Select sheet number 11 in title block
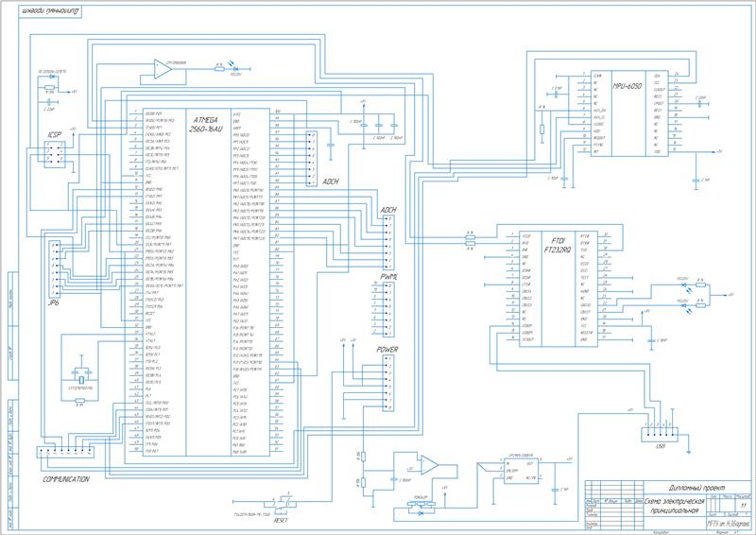756x535 pixels. point(744,505)
